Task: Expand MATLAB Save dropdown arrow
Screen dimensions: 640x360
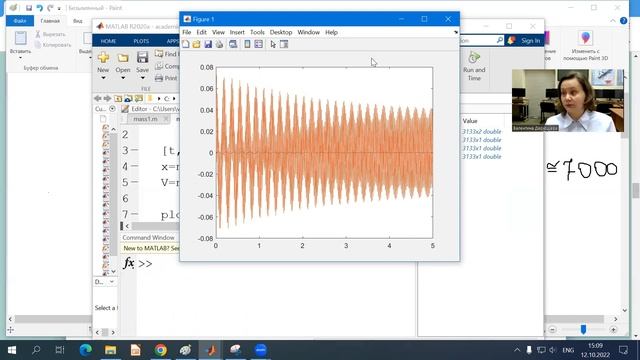Action: [142, 78]
